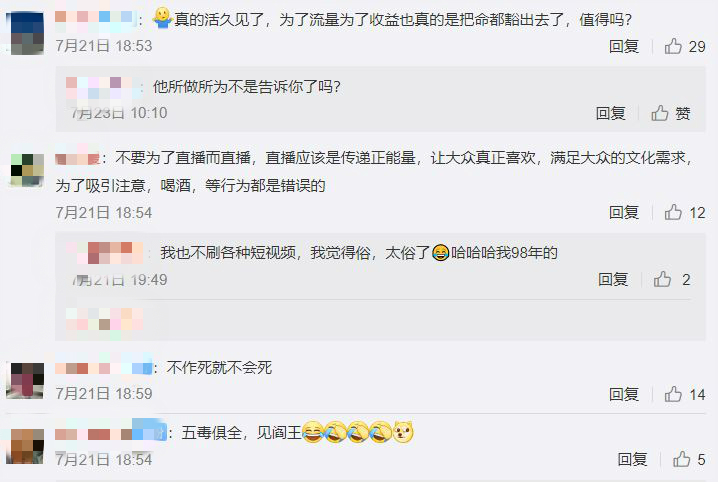Reply to the 不要为了直播 comment

coord(624,212)
